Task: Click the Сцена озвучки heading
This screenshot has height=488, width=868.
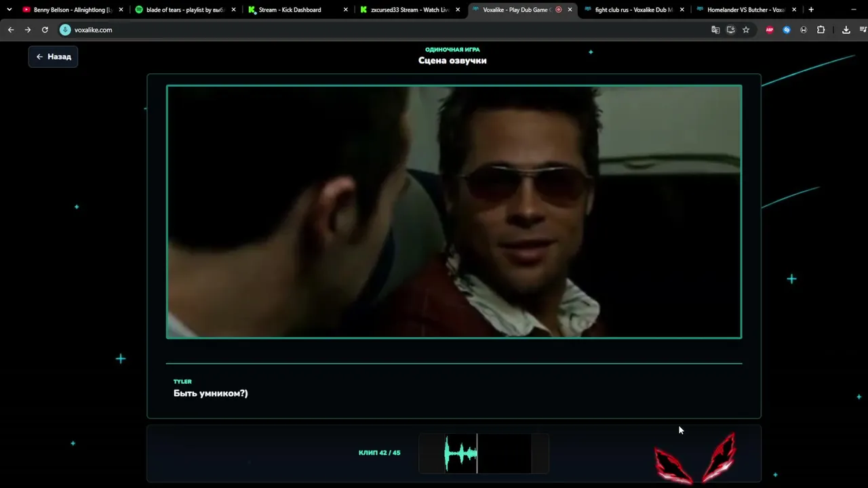Action: point(452,60)
